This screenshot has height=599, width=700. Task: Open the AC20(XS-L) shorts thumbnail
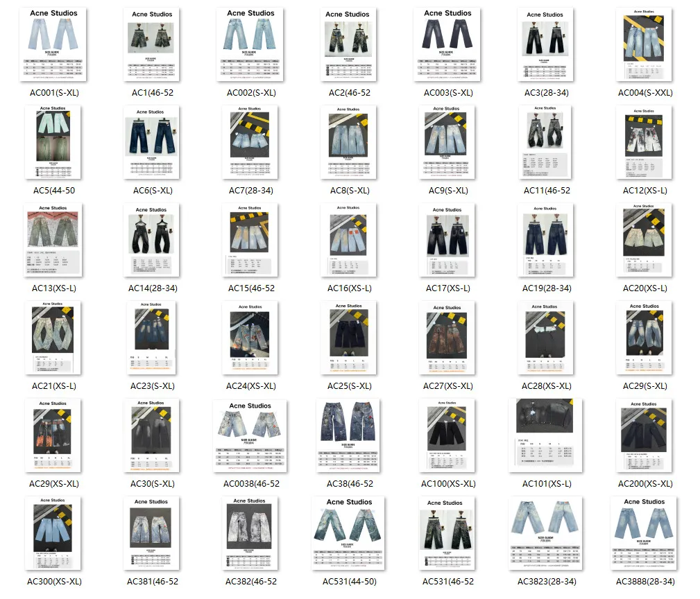644,240
